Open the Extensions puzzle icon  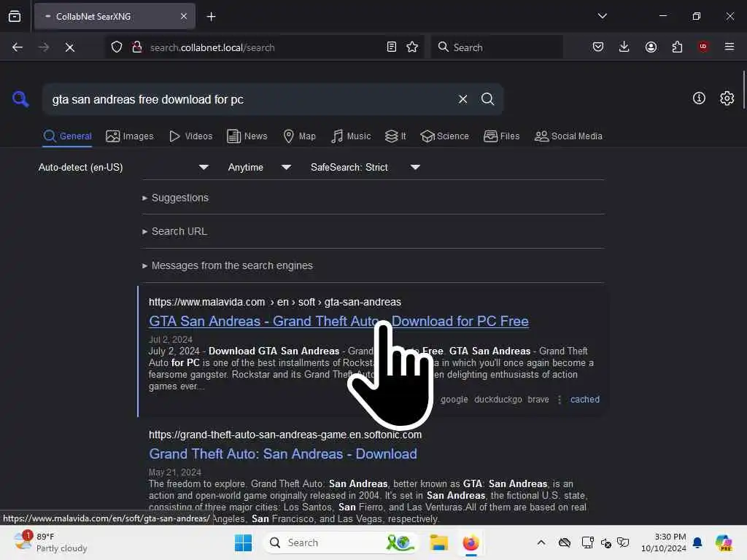pyautogui.click(x=677, y=47)
